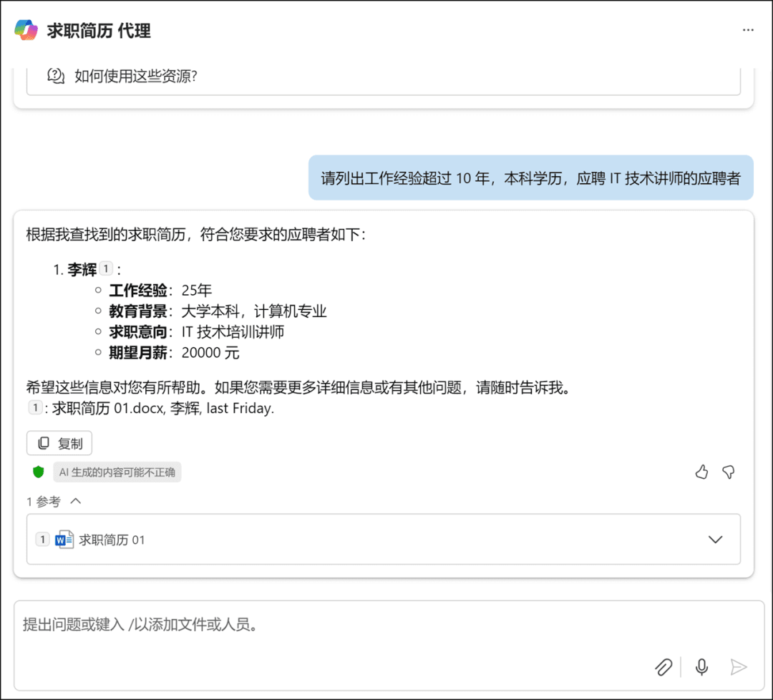Open the 求职简历 01 reference file

pyautogui.click(x=112, y=540)
